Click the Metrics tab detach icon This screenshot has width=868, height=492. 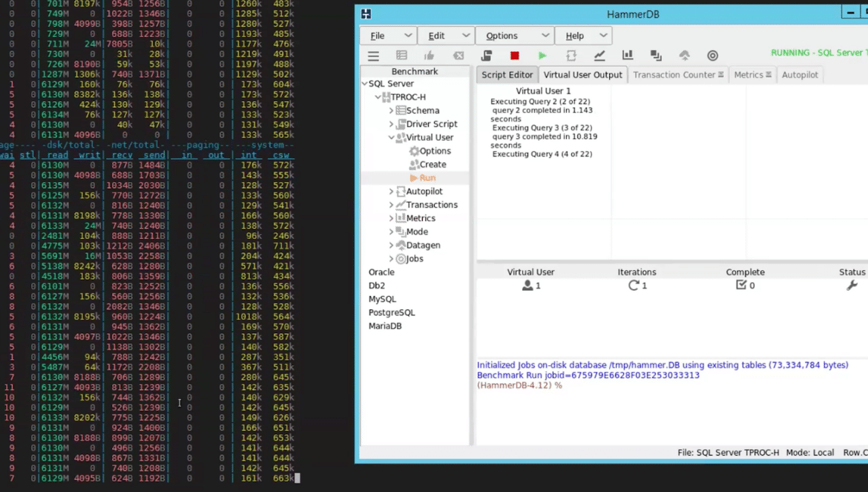pos(769,75)
